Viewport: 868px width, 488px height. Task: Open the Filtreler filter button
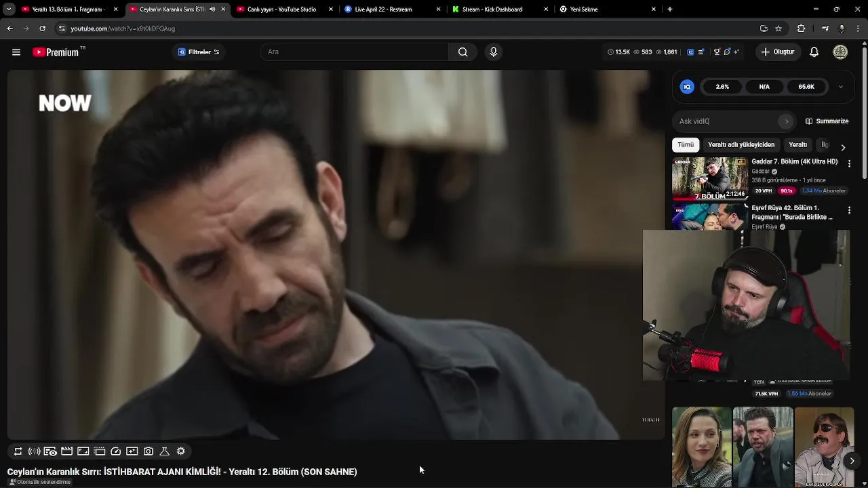click(x=199, y=52)
